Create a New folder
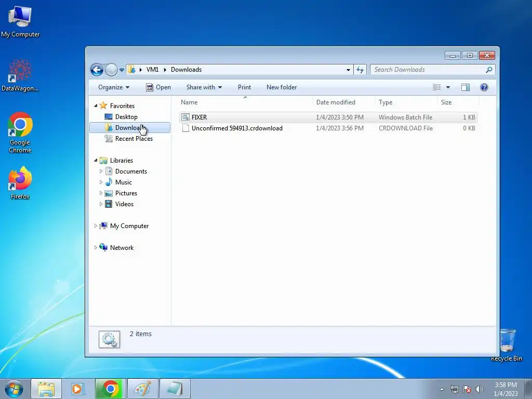This screenshot has height=399, width=532. (x=282, y=87)
